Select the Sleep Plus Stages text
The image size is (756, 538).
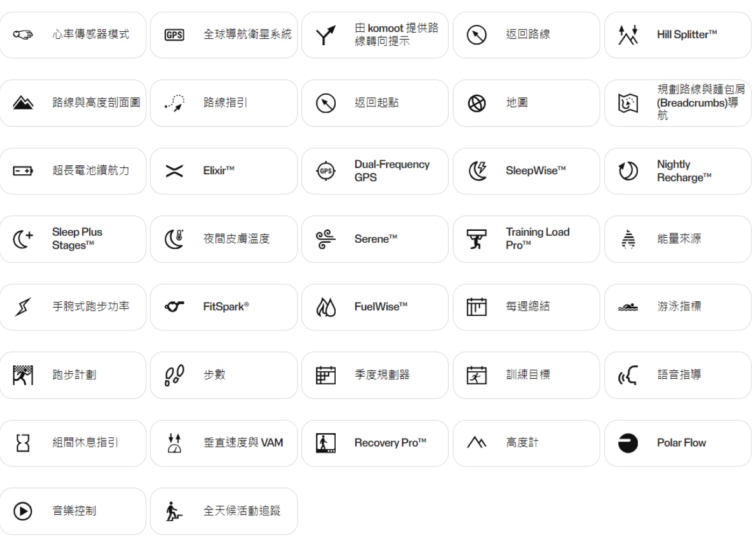click(x=77, y=239)
